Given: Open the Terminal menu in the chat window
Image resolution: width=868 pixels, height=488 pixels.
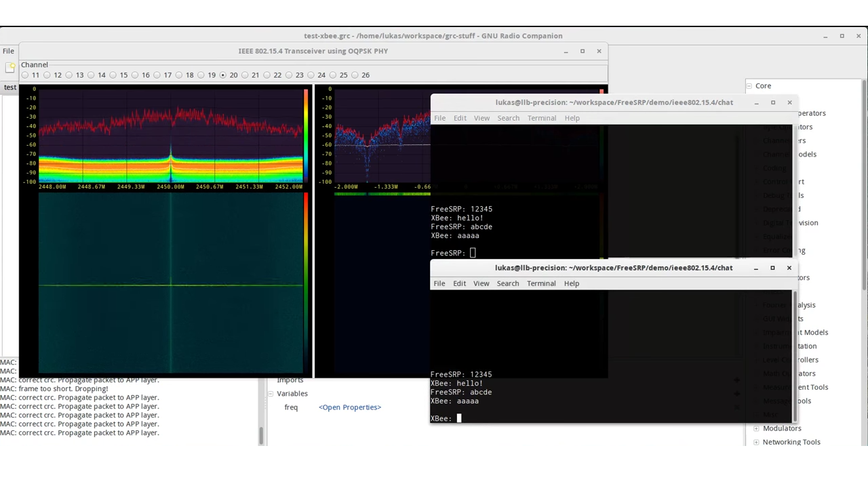Looking at the screenshot, I should tap(542, 118).
